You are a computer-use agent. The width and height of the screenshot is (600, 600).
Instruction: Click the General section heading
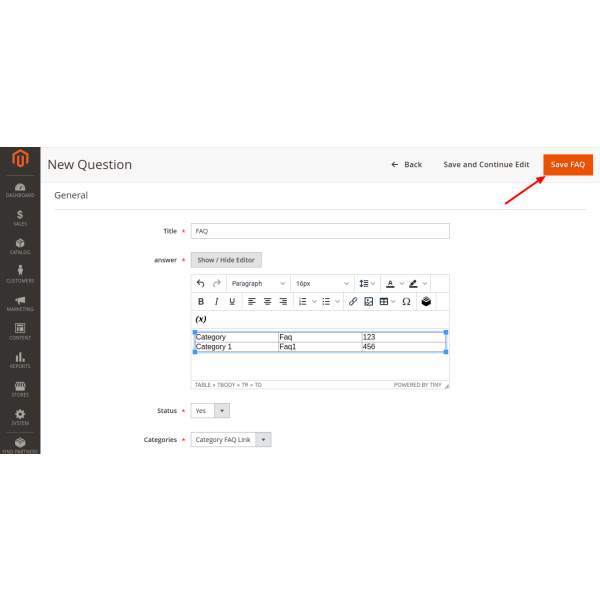[x=71, y=195]
